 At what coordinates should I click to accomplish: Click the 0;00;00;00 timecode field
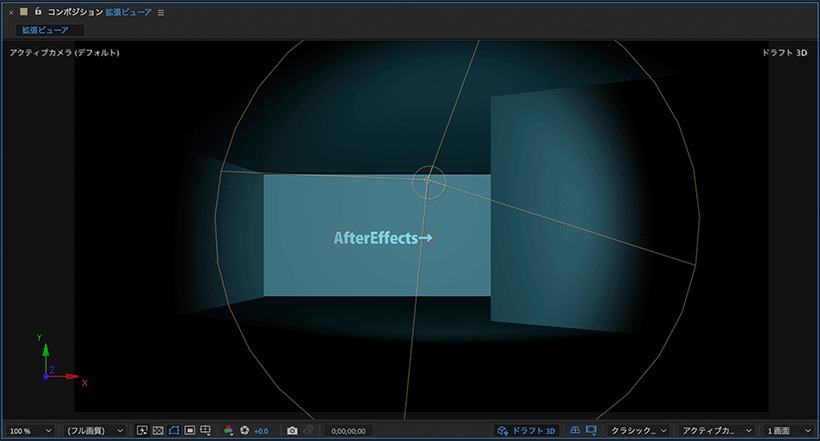click(348, 431)
